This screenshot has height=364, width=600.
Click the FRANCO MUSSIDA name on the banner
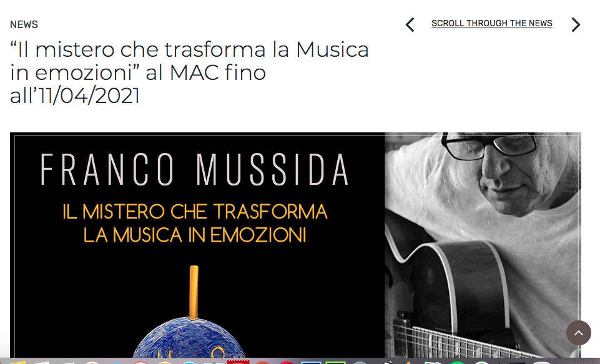tap(195, 170)
